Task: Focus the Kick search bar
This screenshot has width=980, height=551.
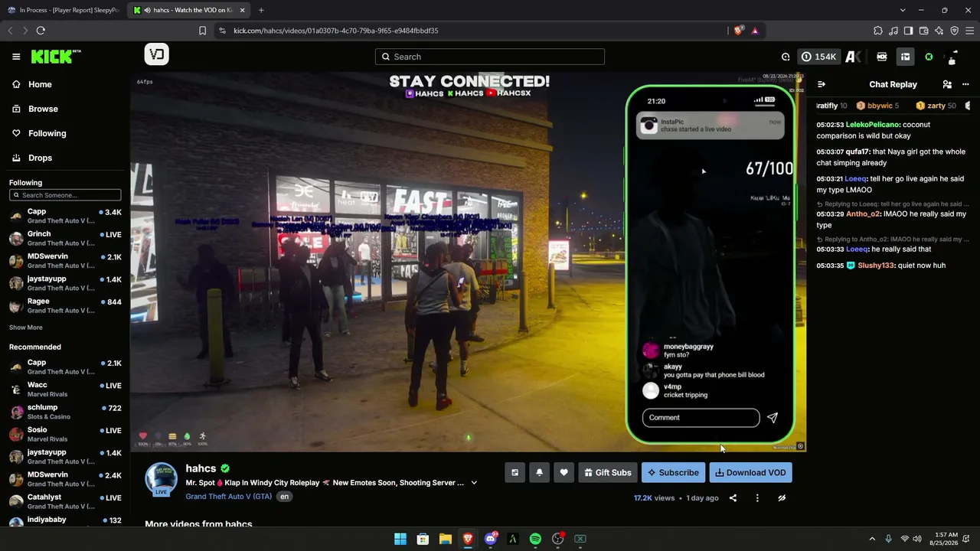Action: [490, 57]
